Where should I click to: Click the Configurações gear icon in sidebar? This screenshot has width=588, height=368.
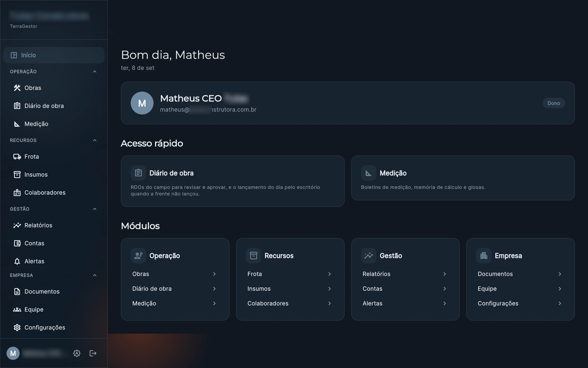[17, 327]
